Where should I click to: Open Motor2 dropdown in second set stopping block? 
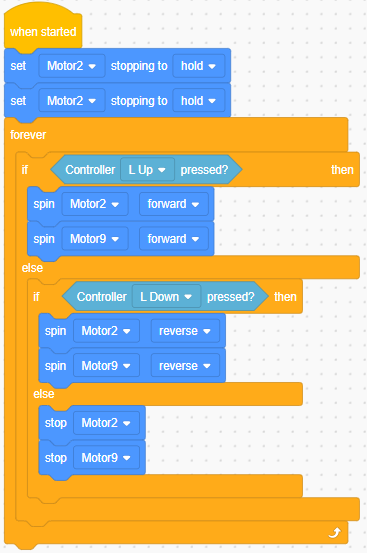[x=72, y=101]
